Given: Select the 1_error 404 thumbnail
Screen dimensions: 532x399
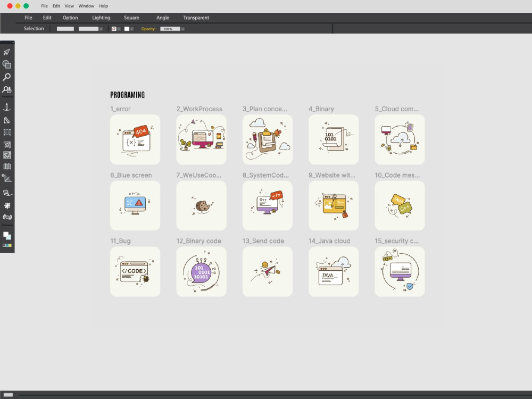Looking at the screenshot, I should click(x=135, y=139).
